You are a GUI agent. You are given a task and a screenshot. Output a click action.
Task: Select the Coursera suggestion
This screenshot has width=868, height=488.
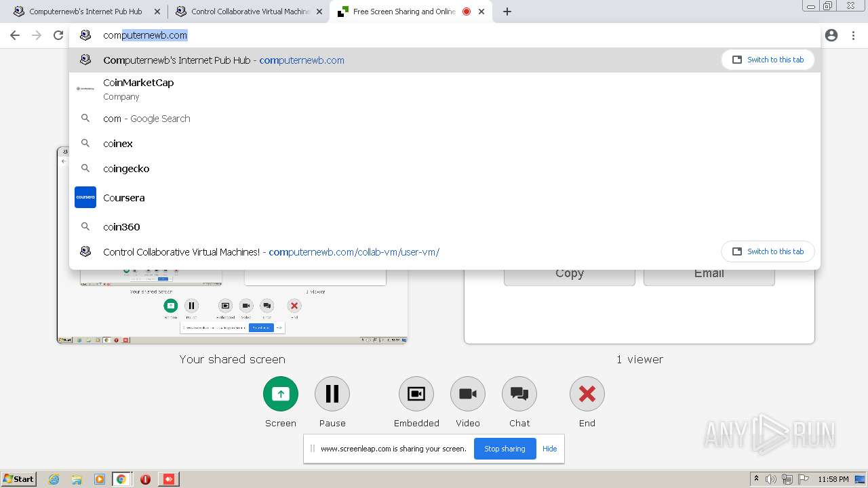click(444, 198)
